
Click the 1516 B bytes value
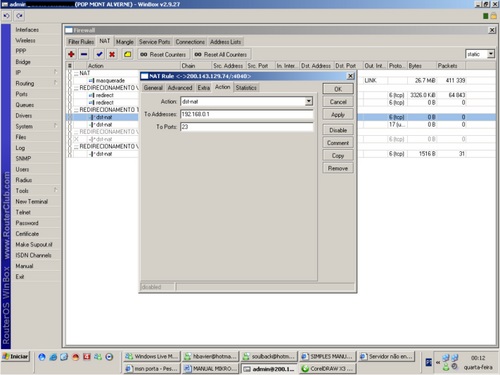(x=427, y=154)
